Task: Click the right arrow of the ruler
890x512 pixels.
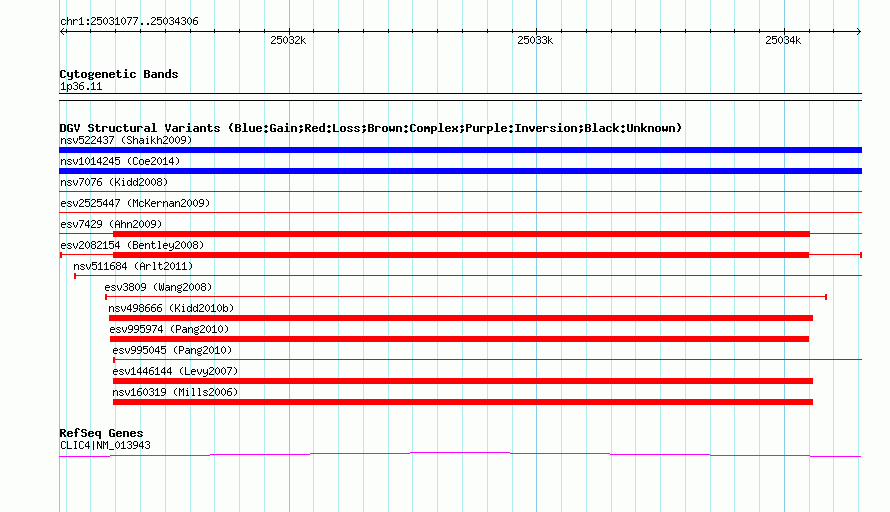Action: [858, 32]
